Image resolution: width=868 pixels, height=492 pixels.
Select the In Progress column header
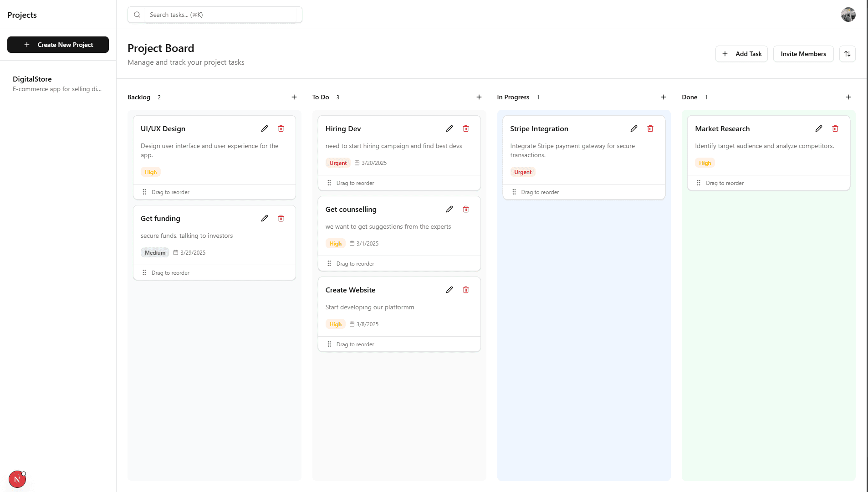513,97
